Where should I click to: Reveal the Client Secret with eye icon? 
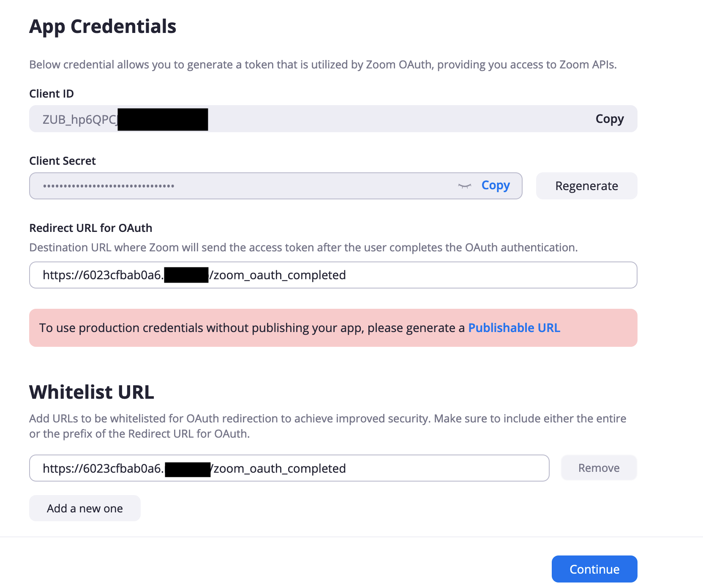click(464, 186)
